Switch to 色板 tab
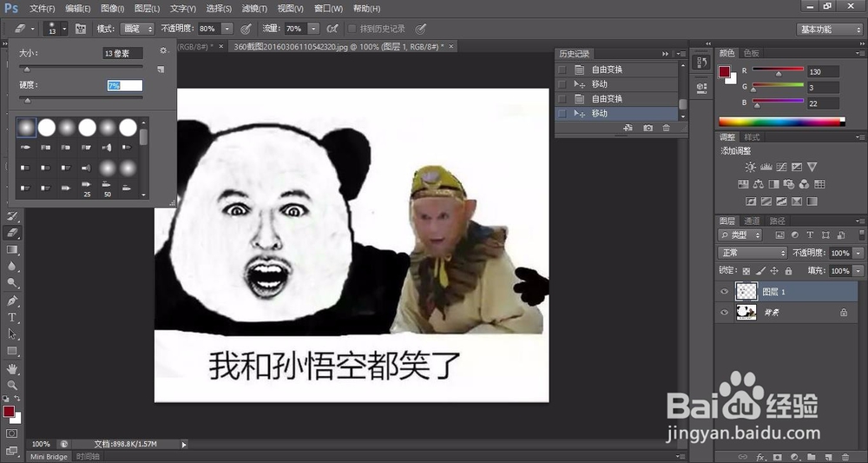 coord(751,53)
